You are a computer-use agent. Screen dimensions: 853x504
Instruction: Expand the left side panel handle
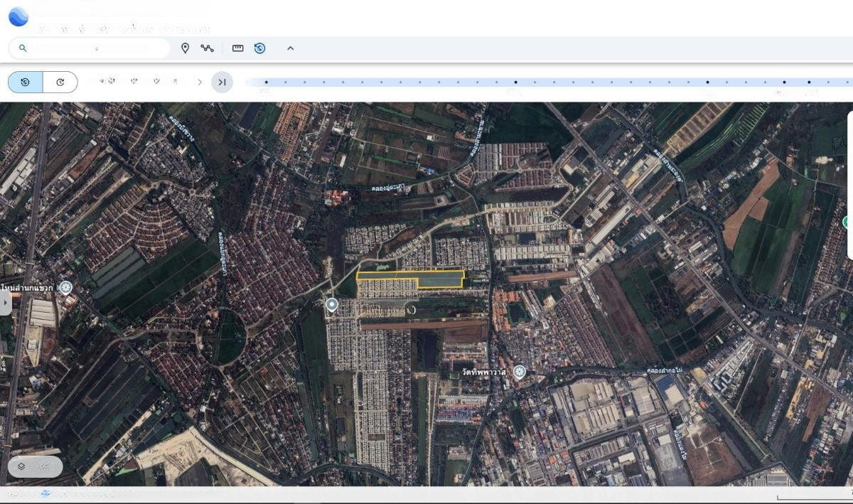coord(6,304)
